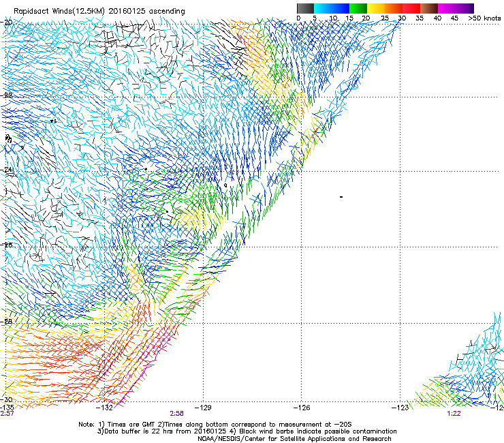This screenshot has width=504, height=443.
Task: Click the orange 25–30 knots color segment
Action: (x=394, y=8)
